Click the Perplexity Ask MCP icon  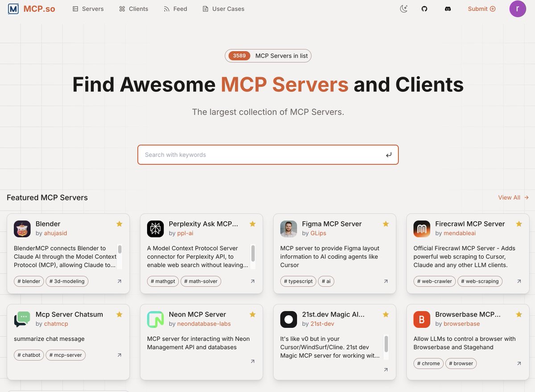(x=156, y=229)
